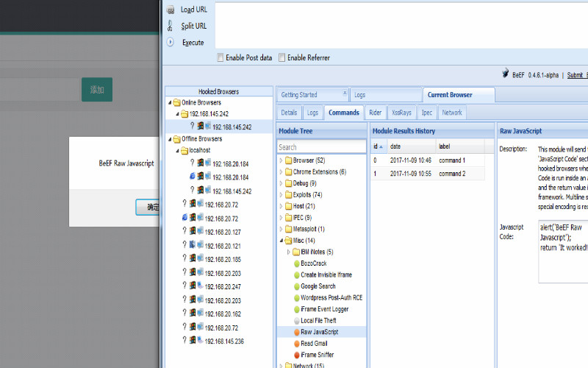Viewport: 588px width, 368px height.
Task: Collapse the Offline Browsers tree node
Action: coord(170,139)
